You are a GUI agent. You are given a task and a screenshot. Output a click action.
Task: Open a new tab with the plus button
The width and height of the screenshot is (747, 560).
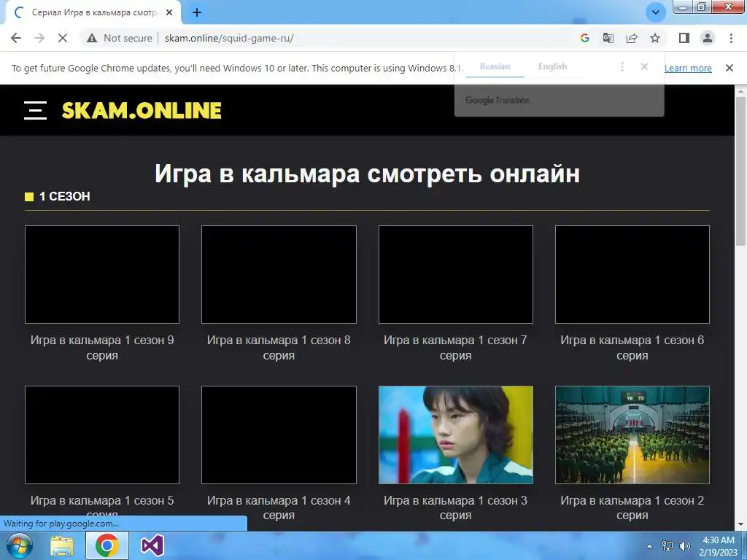[197, 13]
